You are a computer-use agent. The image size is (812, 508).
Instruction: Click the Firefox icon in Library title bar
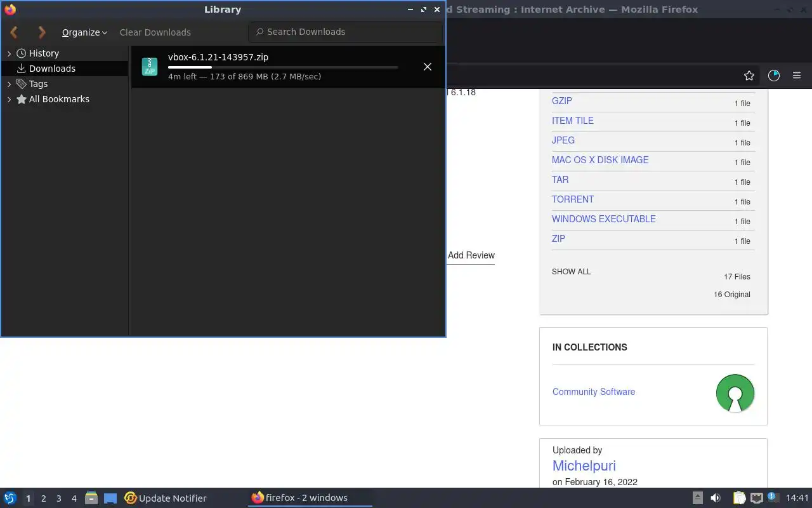(10, 10)
